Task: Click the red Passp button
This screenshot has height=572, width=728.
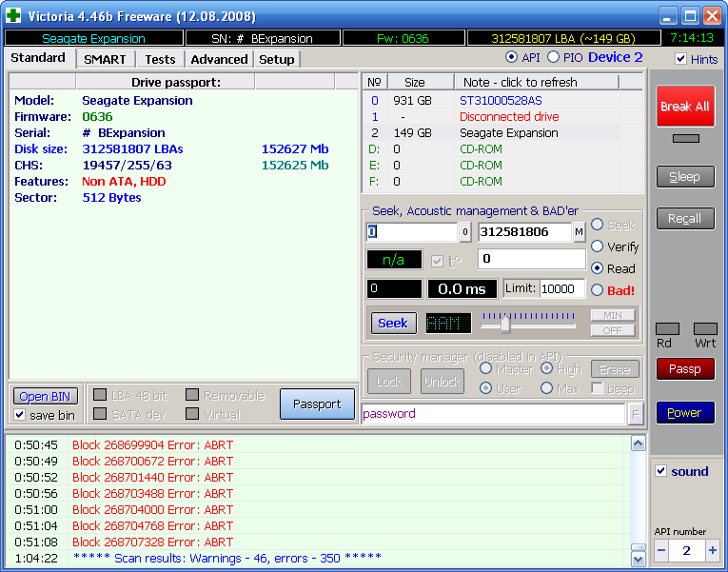Action: click(685, 369)
